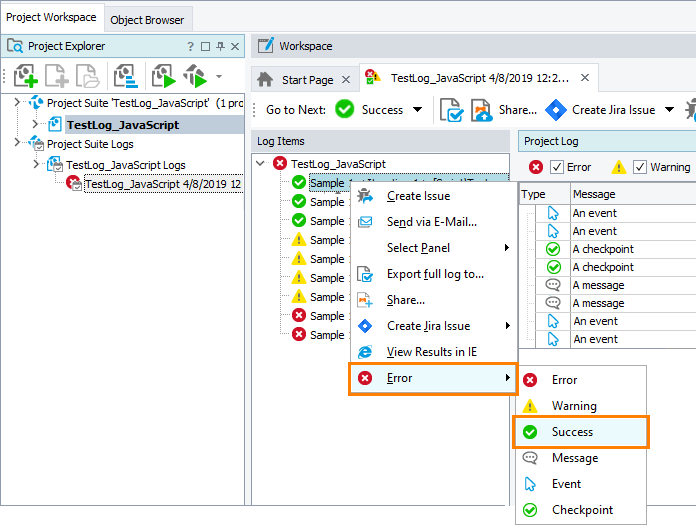
Task: Click the log checklist icon beside Share
Action: click(x=450, y=110)
